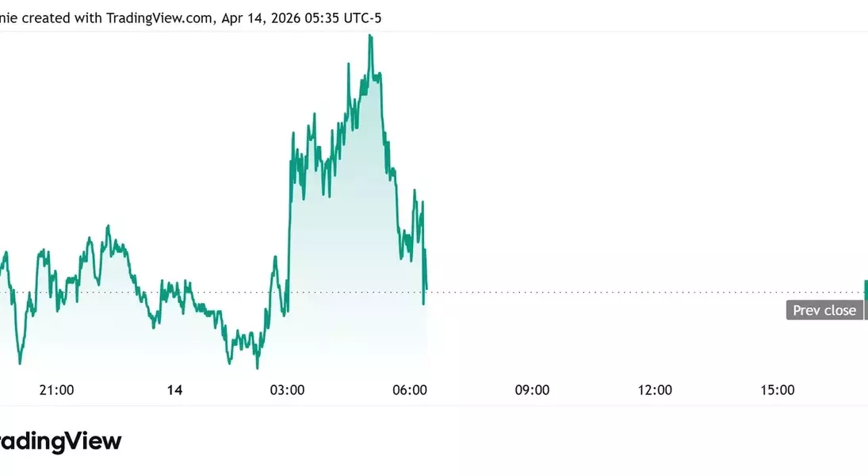Click the lowest trough before 03:00
Screen dimensions: 868x476
[x=257, y=367]
